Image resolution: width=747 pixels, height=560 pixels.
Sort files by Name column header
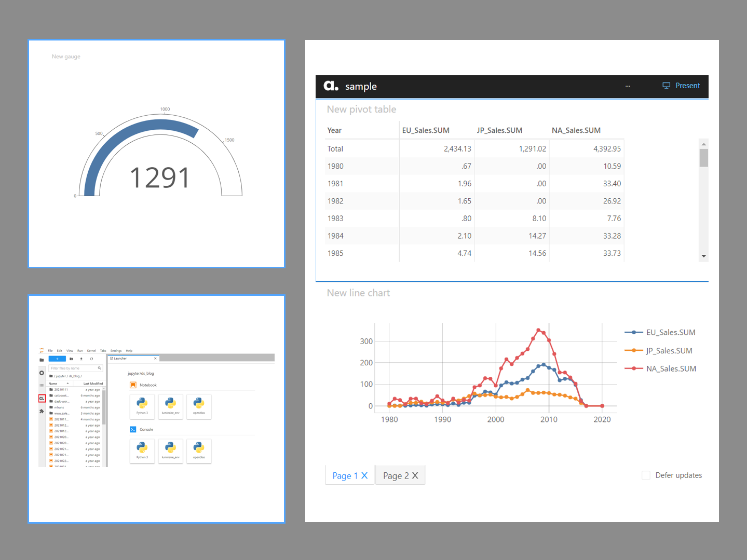(53, 384)
